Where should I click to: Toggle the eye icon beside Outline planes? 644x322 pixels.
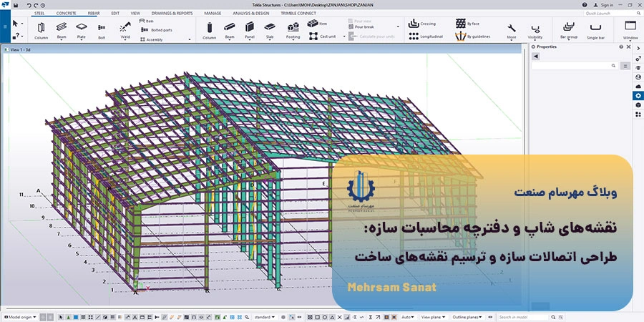click(490, 317)
